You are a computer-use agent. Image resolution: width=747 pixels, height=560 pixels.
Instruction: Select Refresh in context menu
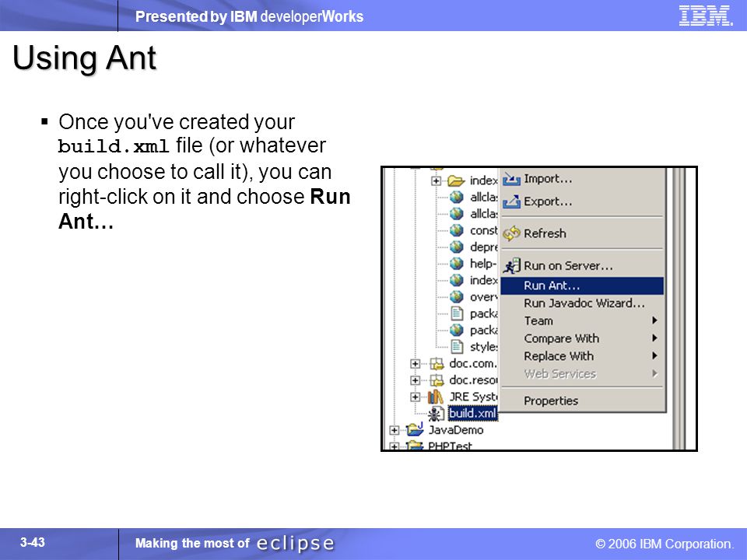[x=582, y=233]
